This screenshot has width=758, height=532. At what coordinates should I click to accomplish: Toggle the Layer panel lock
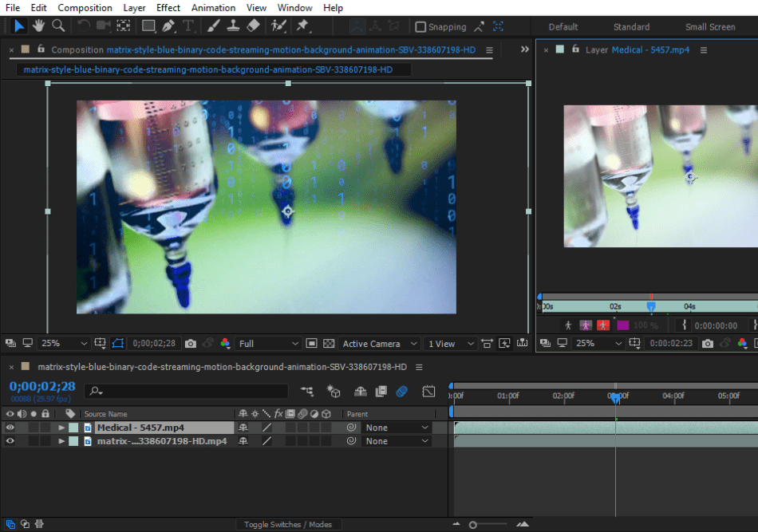pos(575,49)
